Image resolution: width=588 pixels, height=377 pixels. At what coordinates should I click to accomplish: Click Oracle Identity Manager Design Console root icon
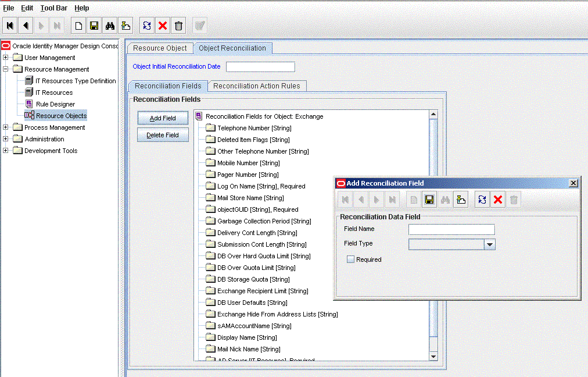click(6, 46)
